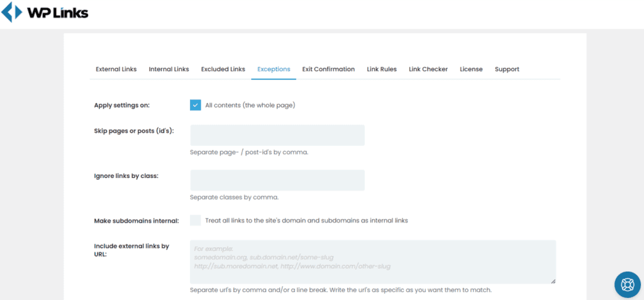This screenshot has height=300, width=644.
Task: Open the Internal Links tab
Action: 169,69
